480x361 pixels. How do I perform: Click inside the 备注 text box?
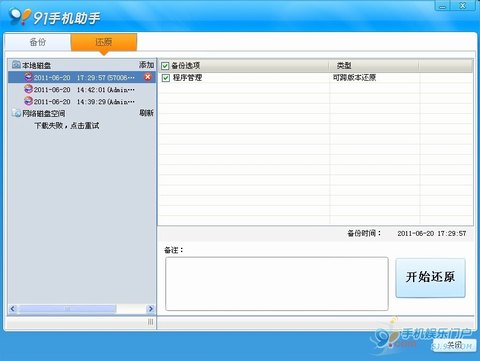pyautogui.click(x=277, y=284)
